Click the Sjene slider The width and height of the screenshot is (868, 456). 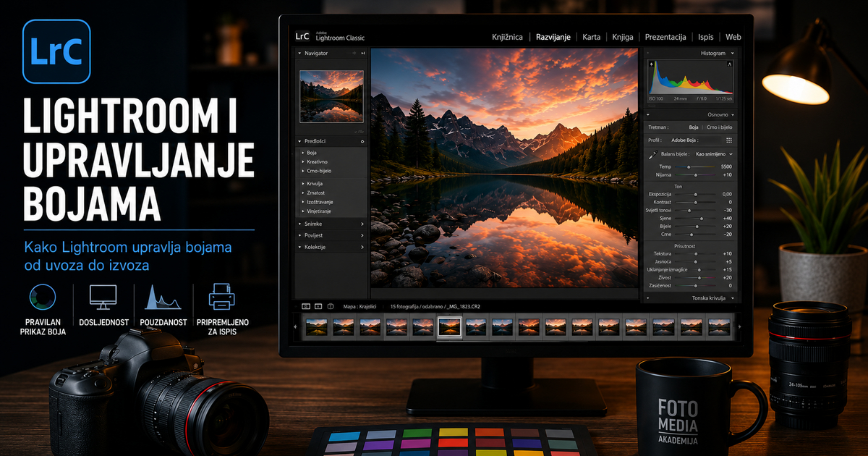pyautogui.click(x=696, y=218)
